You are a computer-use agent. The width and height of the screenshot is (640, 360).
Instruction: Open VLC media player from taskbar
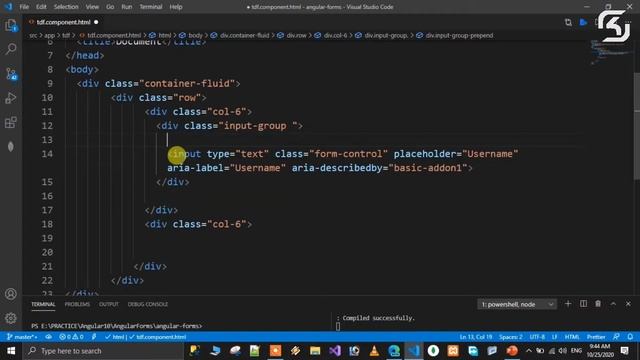tap(374, 351)
